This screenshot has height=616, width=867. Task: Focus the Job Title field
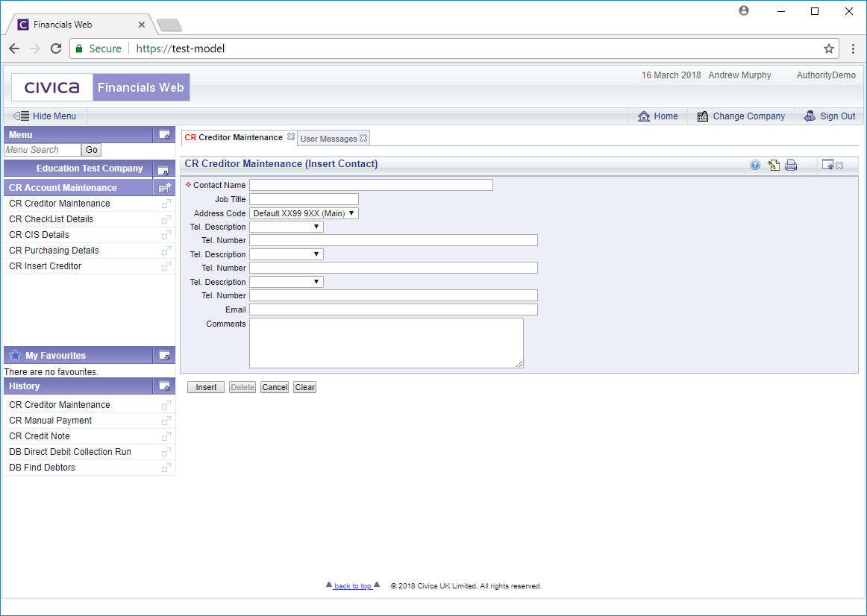point(304,199)
